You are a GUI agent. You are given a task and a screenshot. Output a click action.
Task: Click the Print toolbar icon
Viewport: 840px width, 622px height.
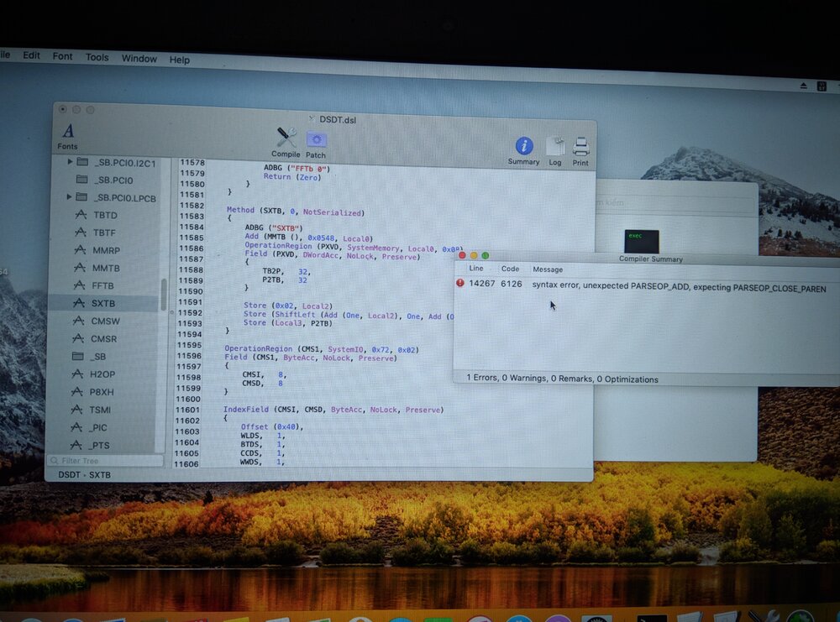pyautogui.click(x=580, y=149)
